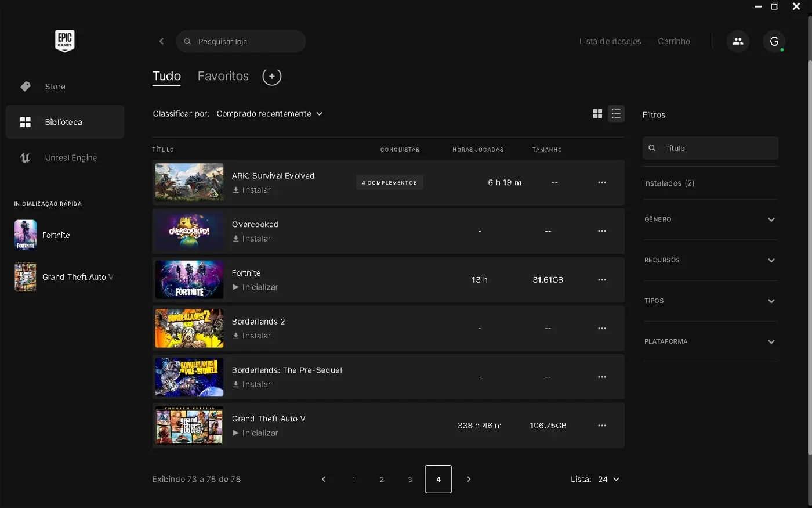Open options menu for ARK: Survival Evolved
This screenshot has height=508, width=812.
coord(602,183)
